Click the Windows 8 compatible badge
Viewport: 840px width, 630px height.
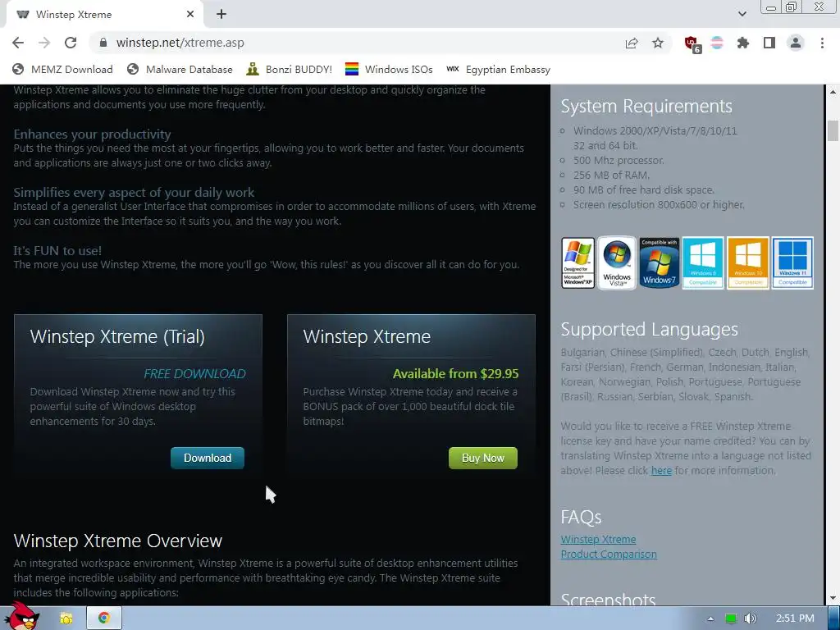pyautogui.click(x=703, y=263)
